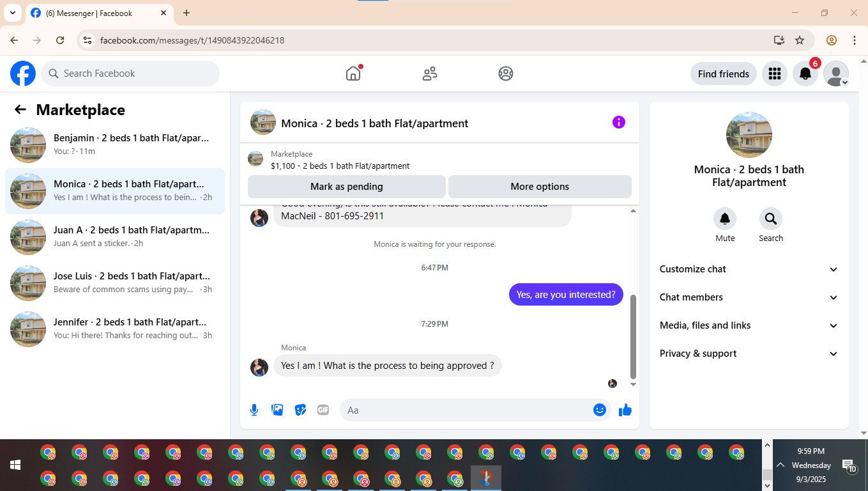Open a new browser tab
Viewport: 868px width, 491px height.
187,13
